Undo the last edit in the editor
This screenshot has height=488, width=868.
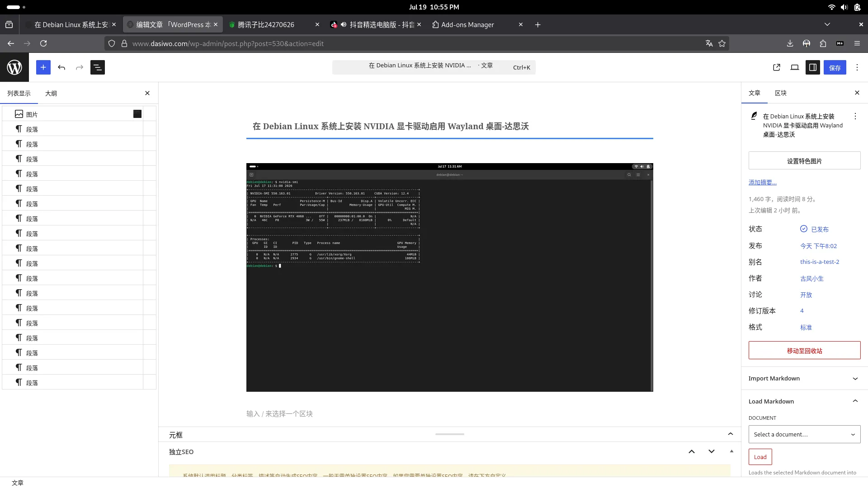pos(61,67)
